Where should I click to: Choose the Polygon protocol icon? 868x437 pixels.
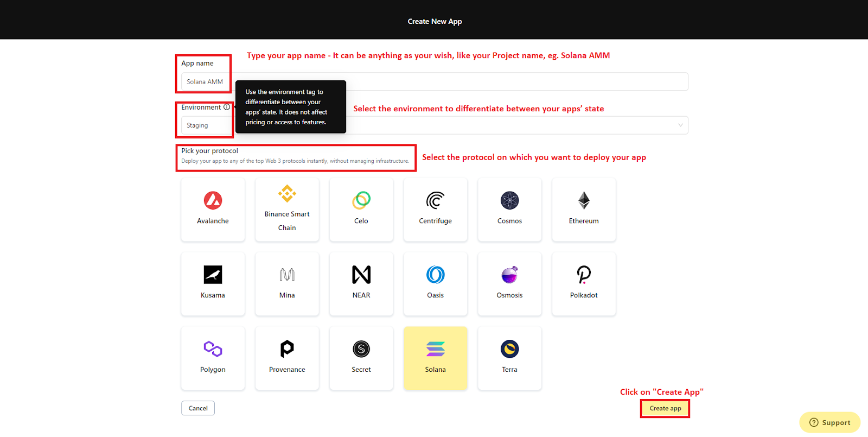click(213, 349)
